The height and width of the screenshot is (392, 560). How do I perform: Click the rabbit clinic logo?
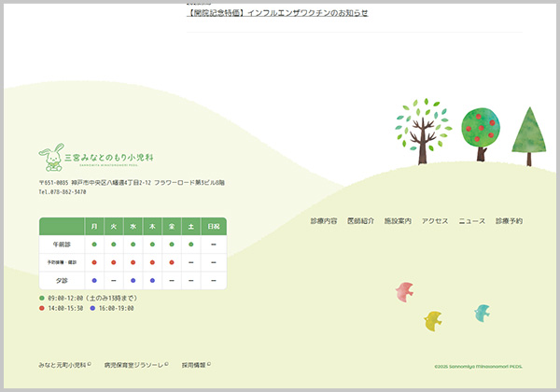(51, 156)
